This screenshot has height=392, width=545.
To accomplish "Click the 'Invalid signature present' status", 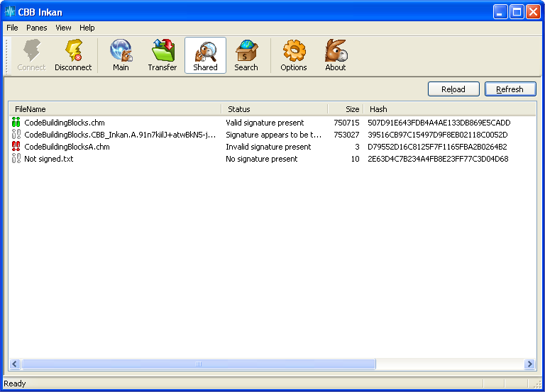I will [268, 147].
